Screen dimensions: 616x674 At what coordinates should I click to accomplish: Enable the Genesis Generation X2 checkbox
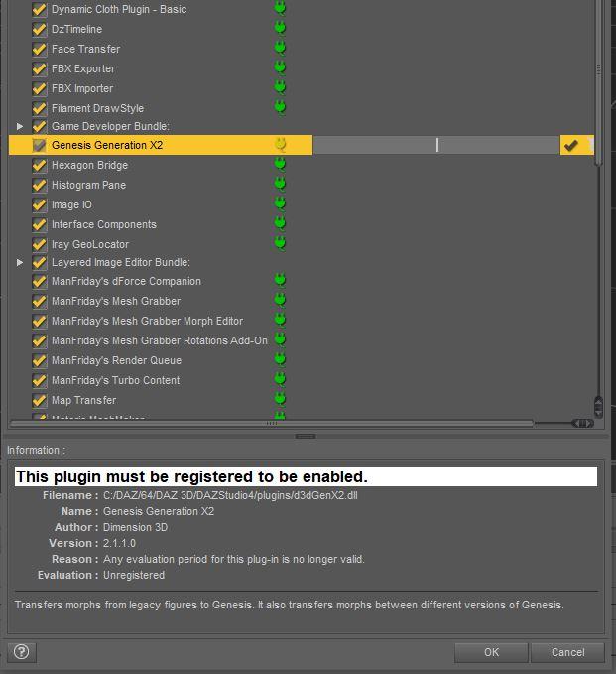(x=39, y=145)
